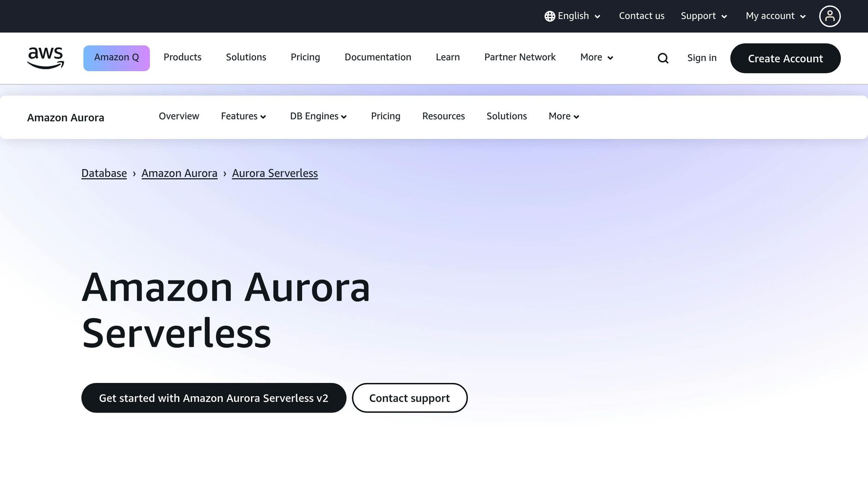Open Pricing in the Aurora sub-navigation
This screenshot has width=868, height=488.
[386, 116]
